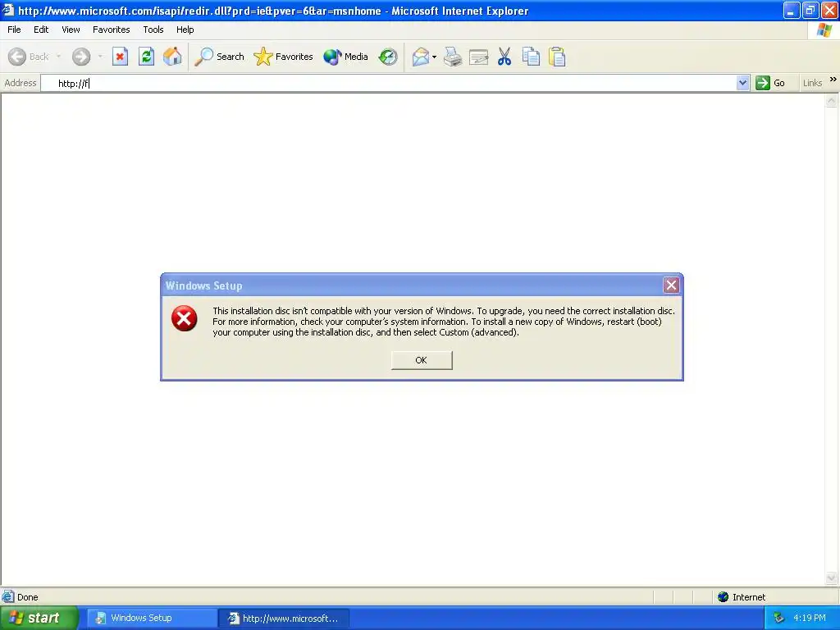Image resolution: width=840 pixels, height=630 pixels.
Task: Open the View menu
Action: pos(71,30)
